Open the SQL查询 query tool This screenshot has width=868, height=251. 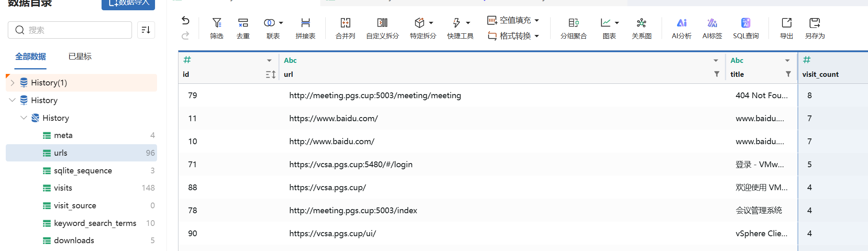point(746,28)
